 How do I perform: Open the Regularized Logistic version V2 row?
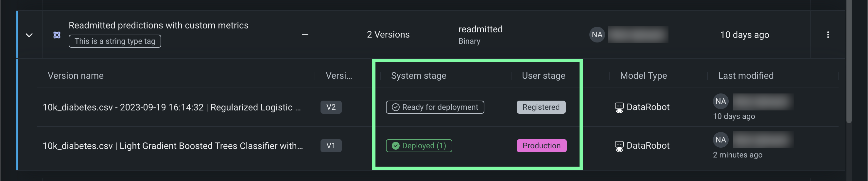[171, 107]
